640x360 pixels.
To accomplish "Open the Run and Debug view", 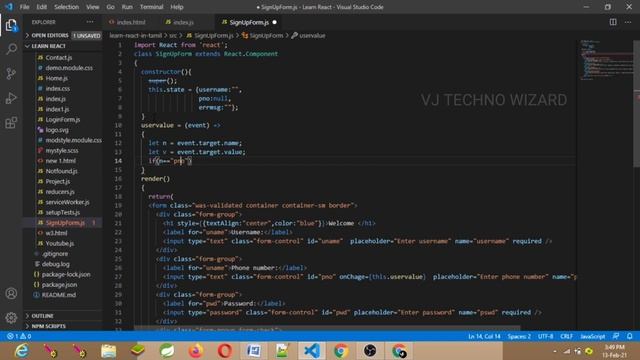I will tap(11, 98).
